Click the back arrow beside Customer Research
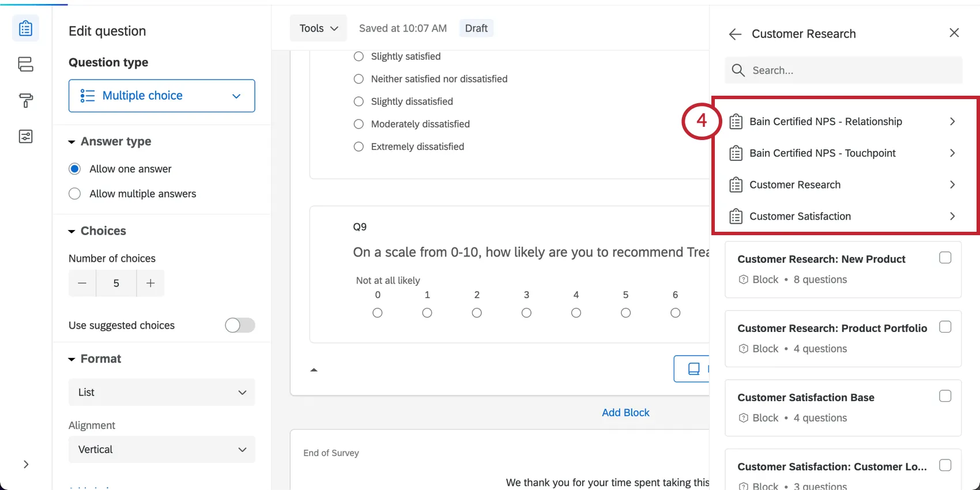 [734, 34]
